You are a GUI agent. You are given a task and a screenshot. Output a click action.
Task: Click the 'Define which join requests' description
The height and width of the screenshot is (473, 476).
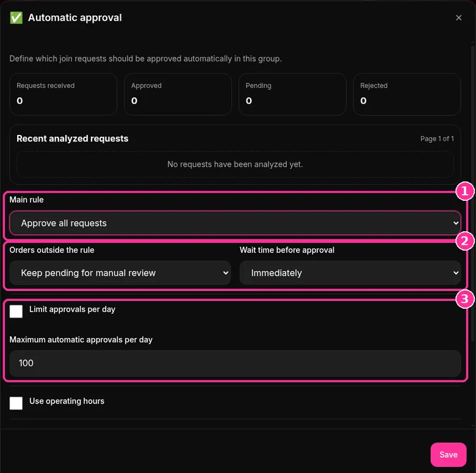pos(145,59)
